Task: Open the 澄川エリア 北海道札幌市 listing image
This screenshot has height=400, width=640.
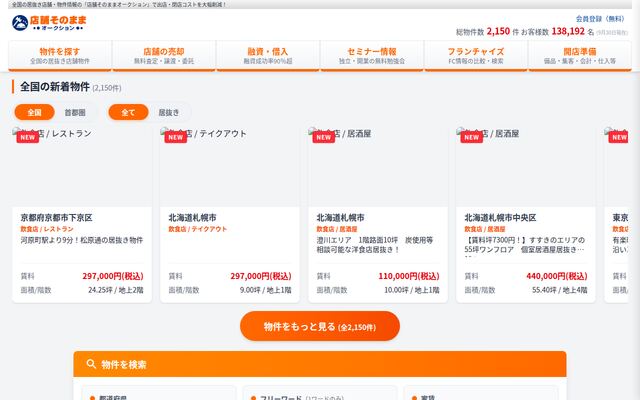Action: [378, 167]
